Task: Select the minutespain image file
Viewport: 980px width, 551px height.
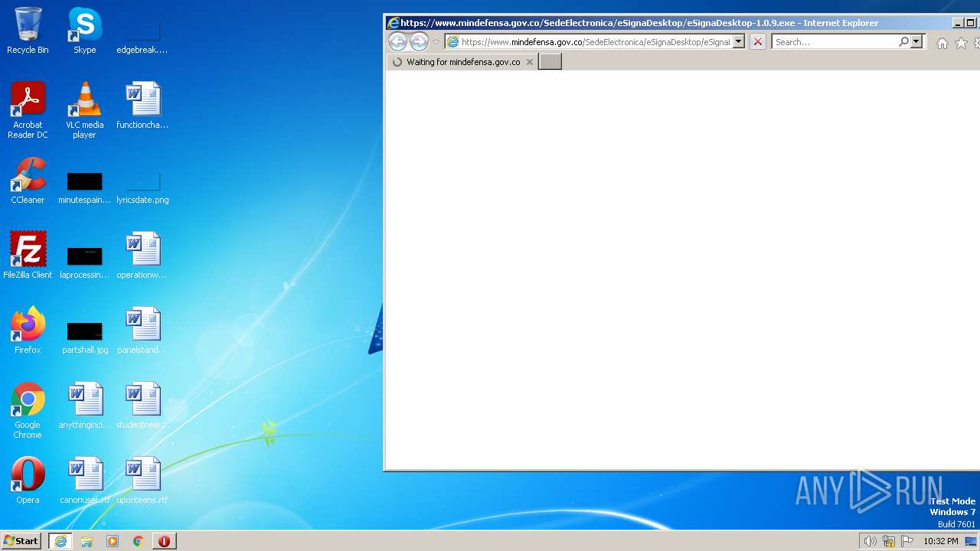Action: [84, 187]
